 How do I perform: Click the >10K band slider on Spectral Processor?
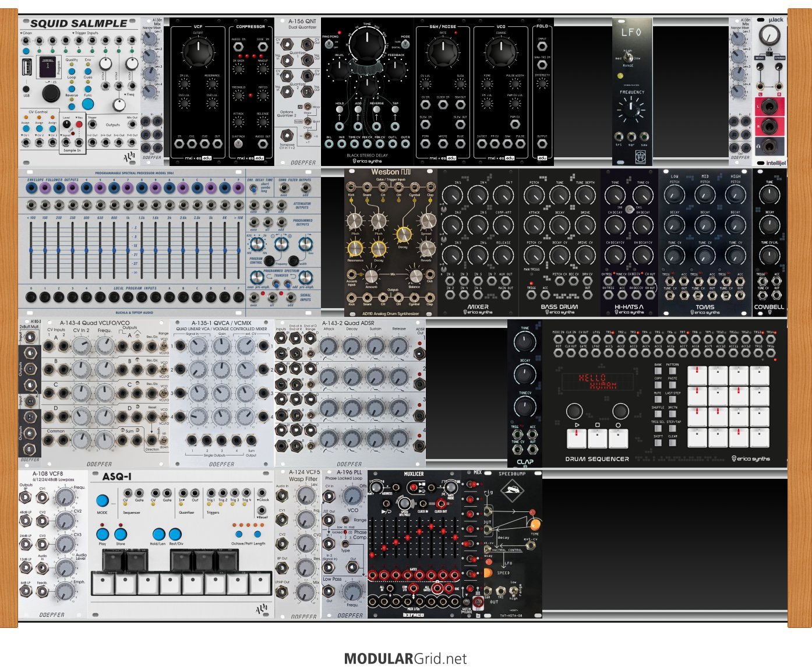coord(238,250)
